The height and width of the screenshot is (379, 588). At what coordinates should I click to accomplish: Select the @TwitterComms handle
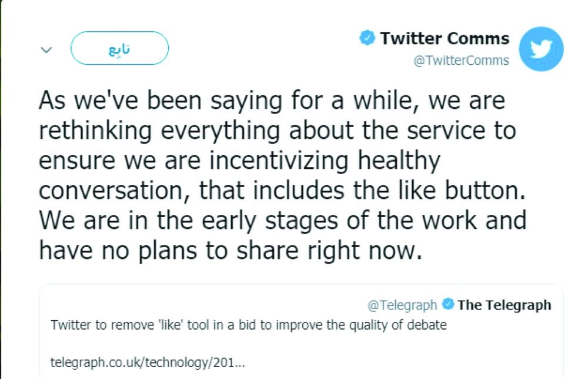461,61
